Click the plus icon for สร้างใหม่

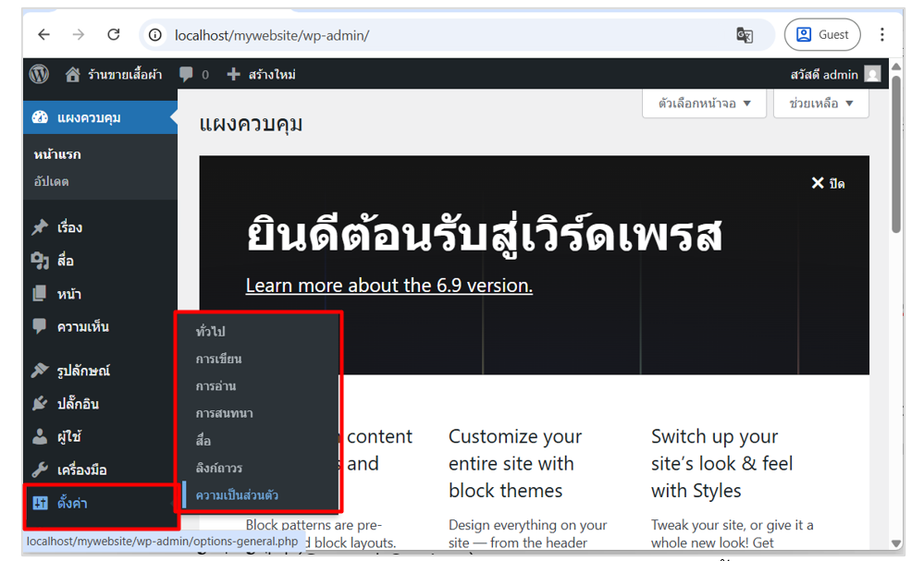click(234, 75)
